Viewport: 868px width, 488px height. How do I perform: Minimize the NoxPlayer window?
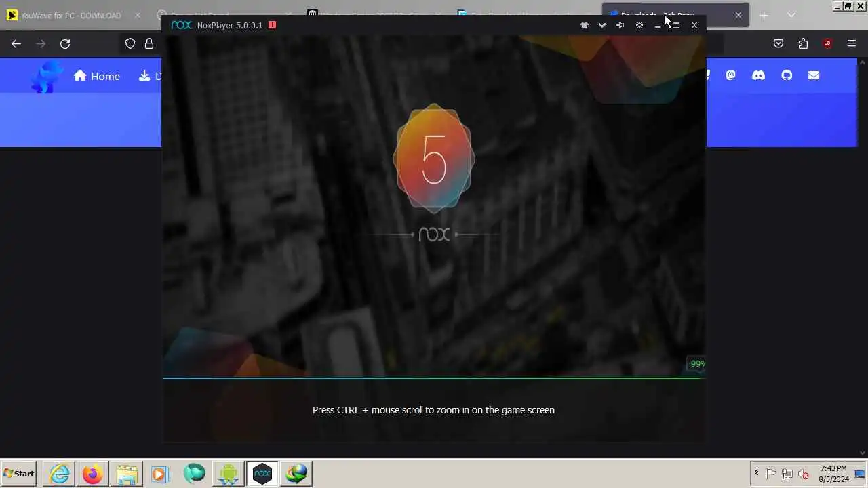click(x=658, y=25)
